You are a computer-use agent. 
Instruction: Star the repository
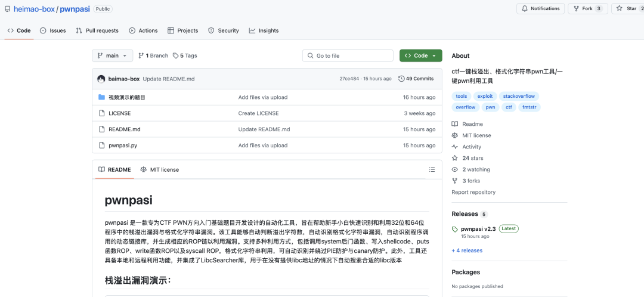pos(627,8)
